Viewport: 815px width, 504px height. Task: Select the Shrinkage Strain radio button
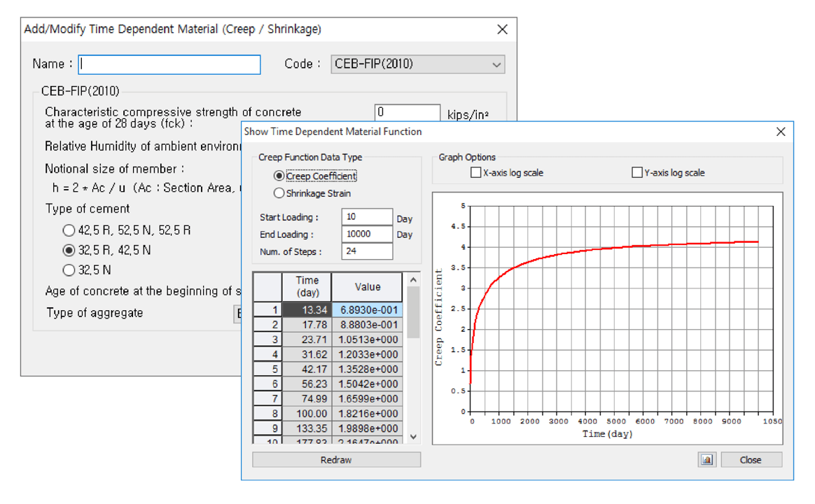pos(279,193)
